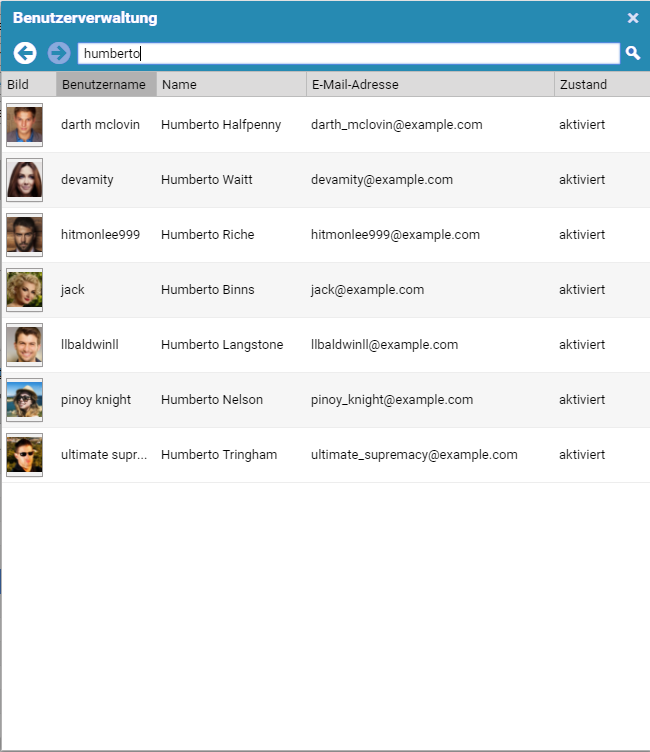Click email jack@example.com
The width and height of the screenshot is (650, 752).
[x=367, y=290]
